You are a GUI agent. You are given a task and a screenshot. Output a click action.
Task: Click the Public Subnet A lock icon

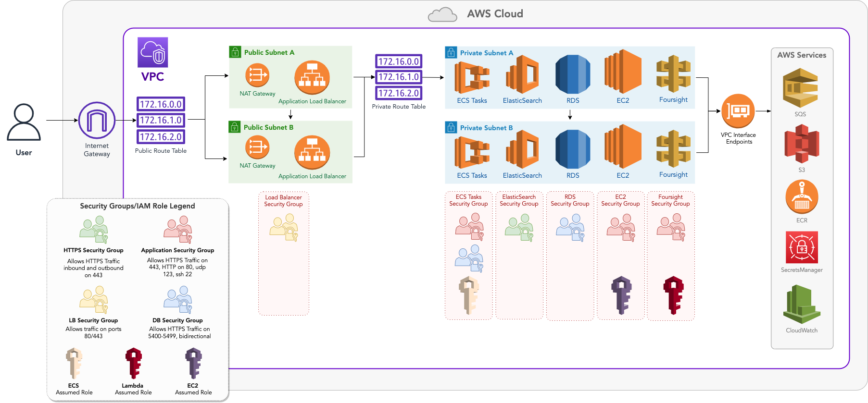click(235, 52)
